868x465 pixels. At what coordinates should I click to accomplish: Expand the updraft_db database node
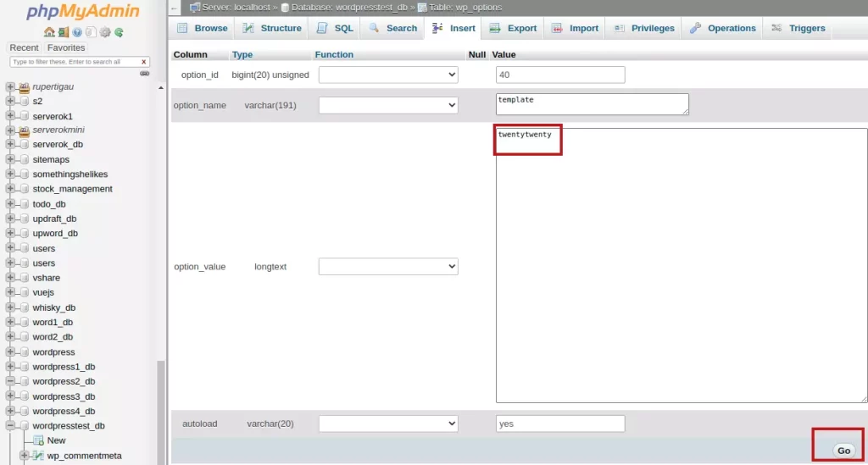10,219
